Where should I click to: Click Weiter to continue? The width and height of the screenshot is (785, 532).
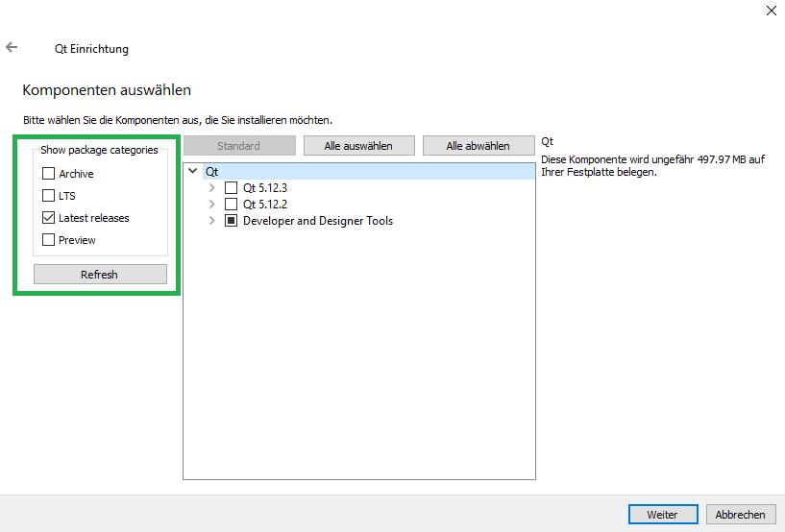coord(663,515)
